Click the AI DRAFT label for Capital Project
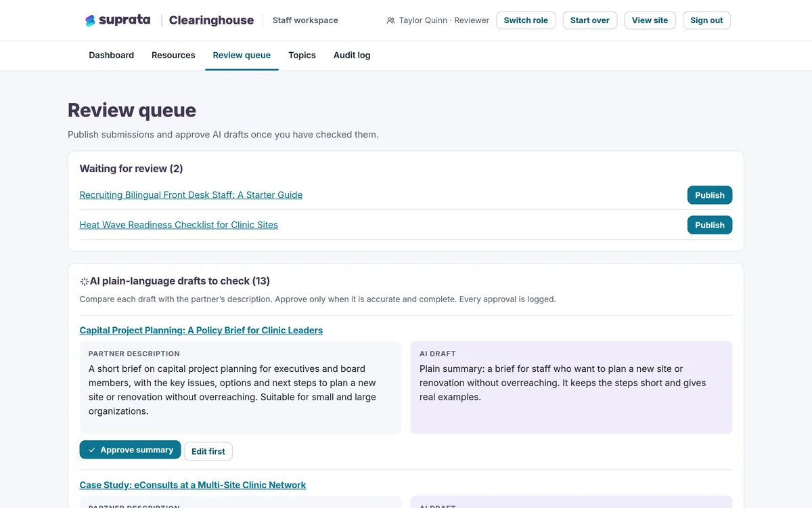Screen dimensions: 812x508 [438, 354]
